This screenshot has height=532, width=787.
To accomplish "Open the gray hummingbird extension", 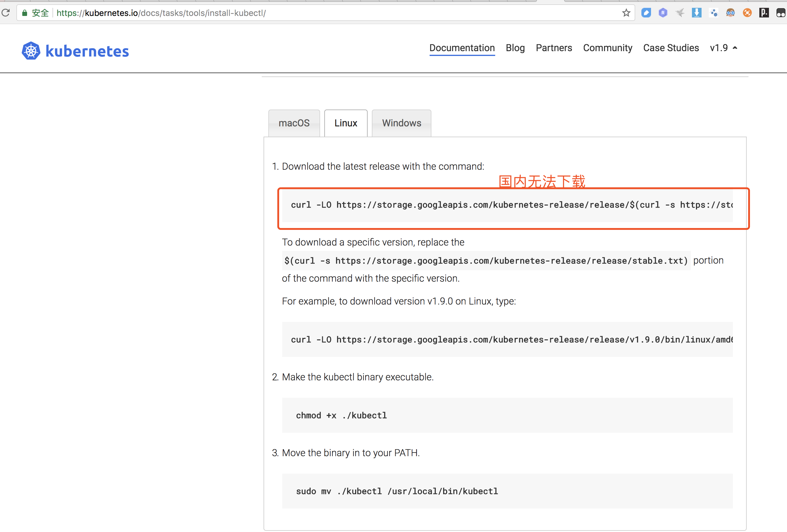I will pyautogui.click(x=680, y=13).
